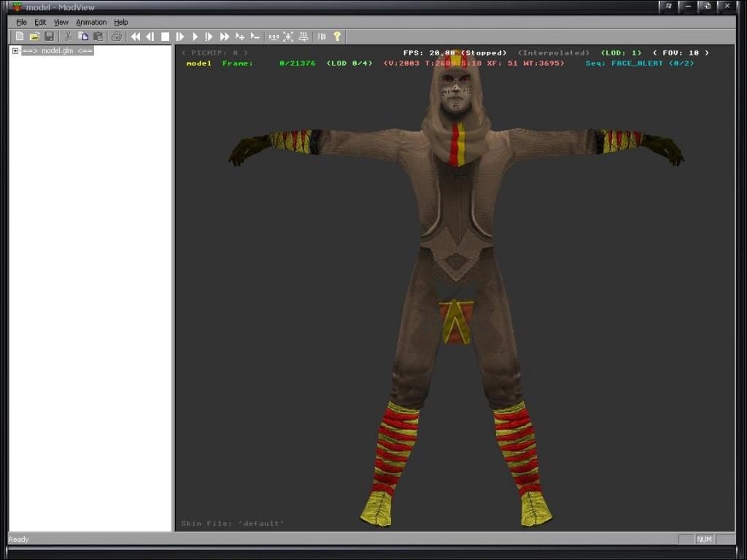
Task: Toggle the bone display toolbar icon
Action: point(288,36)
